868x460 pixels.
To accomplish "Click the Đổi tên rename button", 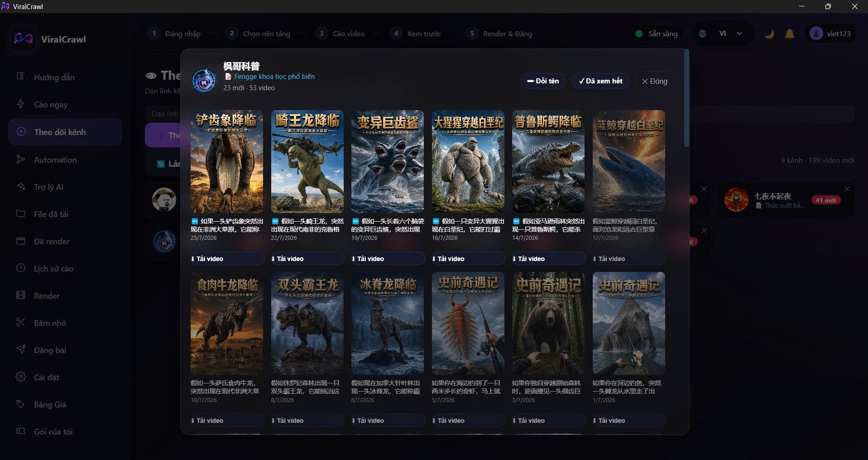I will click(543, 81).
